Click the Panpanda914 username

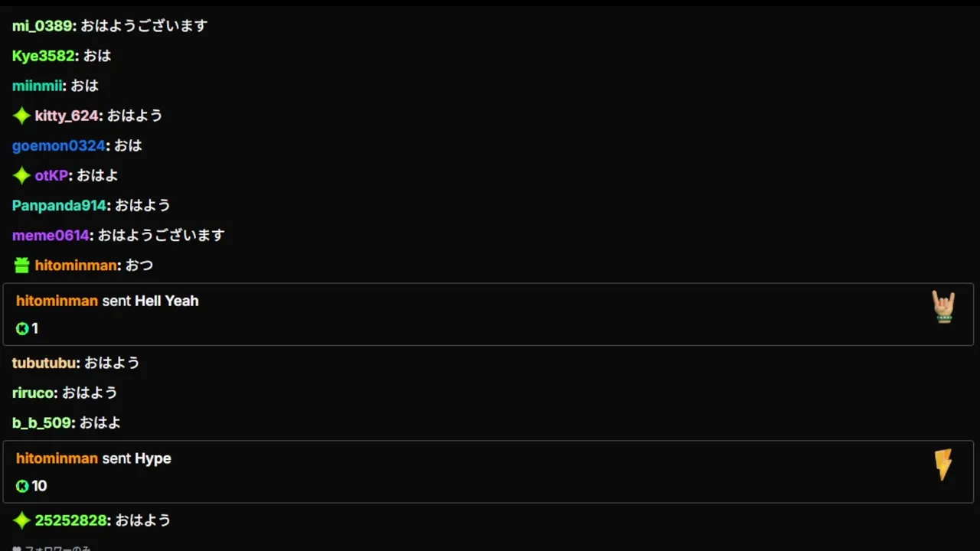pyautogui.click(x=59, y=205)
